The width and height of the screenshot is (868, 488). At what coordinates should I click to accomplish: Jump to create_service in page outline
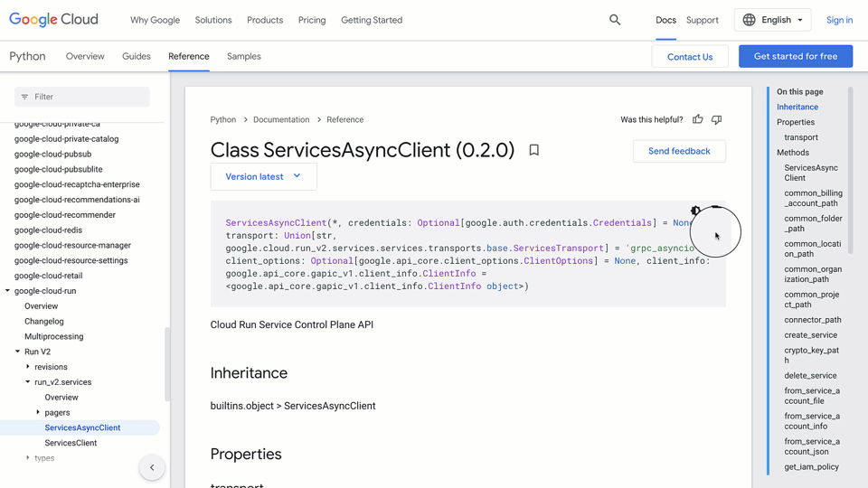[x=810, y=335]
